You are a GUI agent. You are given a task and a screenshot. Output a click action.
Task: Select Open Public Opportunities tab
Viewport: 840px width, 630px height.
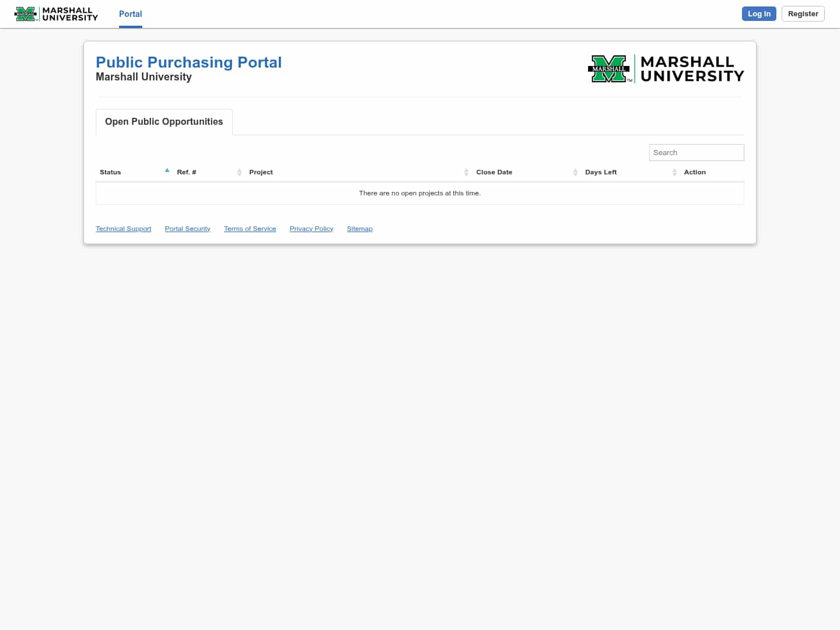click(164, 122)
